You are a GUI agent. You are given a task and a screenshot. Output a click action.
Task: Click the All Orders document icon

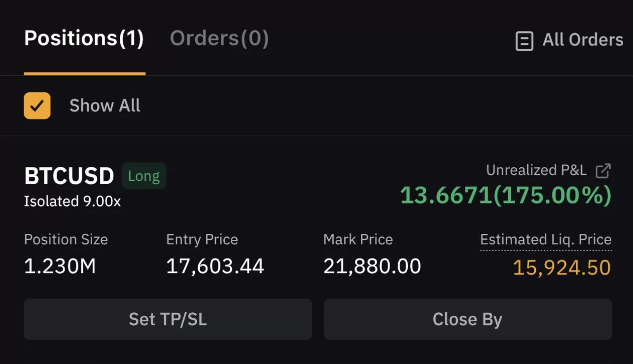(524, 41)
